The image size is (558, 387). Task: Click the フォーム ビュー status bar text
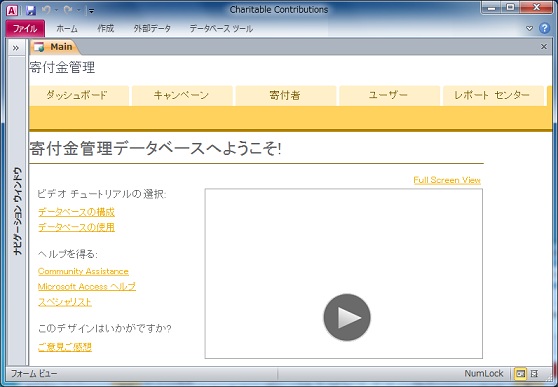[34, 374]
